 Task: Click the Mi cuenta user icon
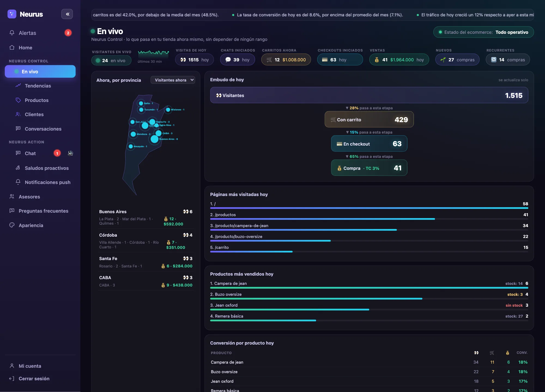12,366
